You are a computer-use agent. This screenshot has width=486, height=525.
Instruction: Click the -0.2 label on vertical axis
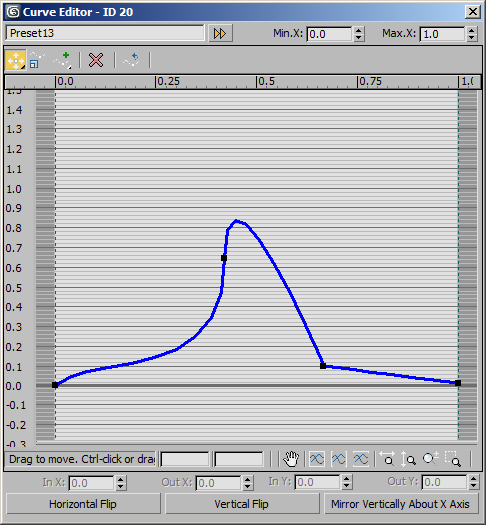(x=16, y=425)
